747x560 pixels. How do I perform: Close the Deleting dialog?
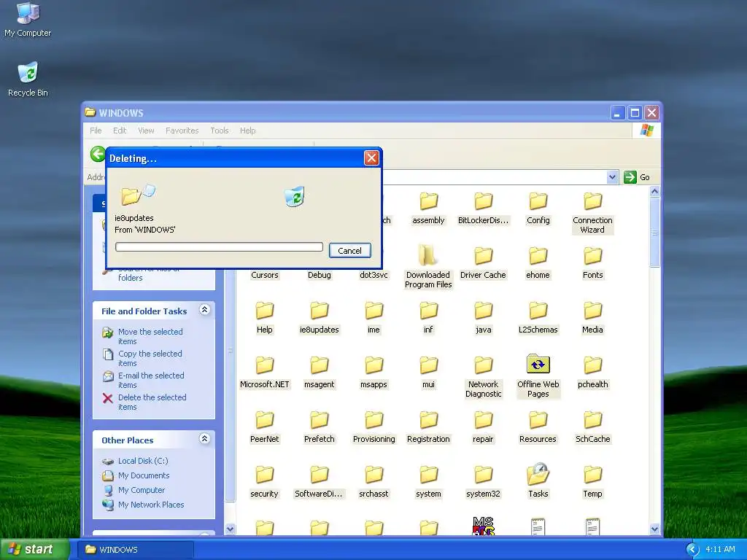pyautogui.click(x=371, y=157)
